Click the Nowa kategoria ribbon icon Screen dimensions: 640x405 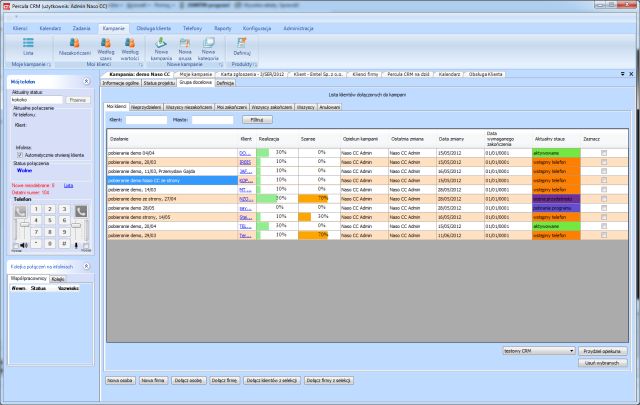[x=208, y=49]
